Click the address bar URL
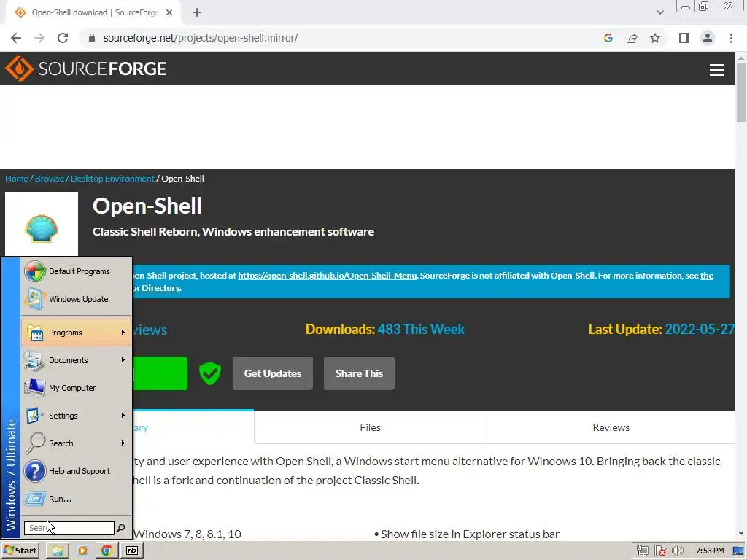747x560 pixels. tap(201, 38)
